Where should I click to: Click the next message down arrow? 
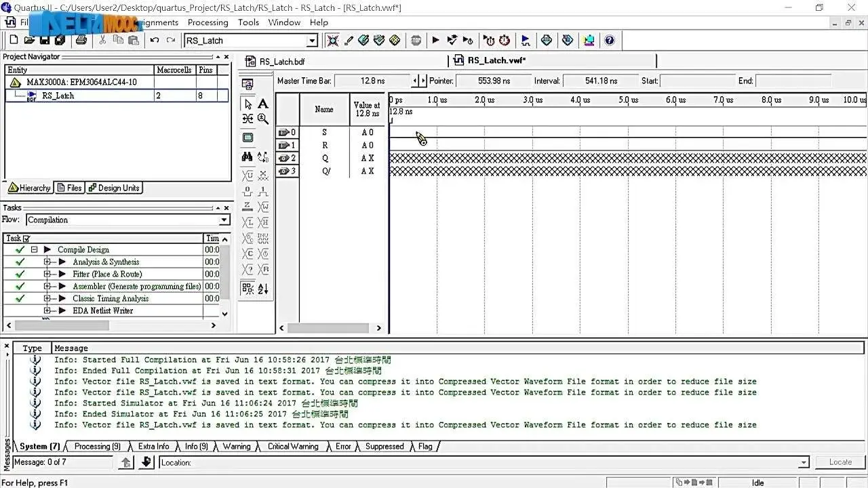coord(146,462)
